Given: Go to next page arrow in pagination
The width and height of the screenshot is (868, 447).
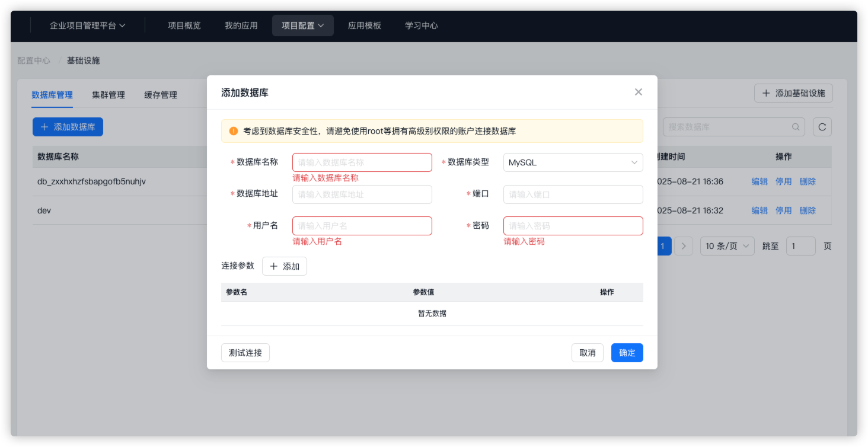Looking at the screenshot, I should (x=684, y=246).
